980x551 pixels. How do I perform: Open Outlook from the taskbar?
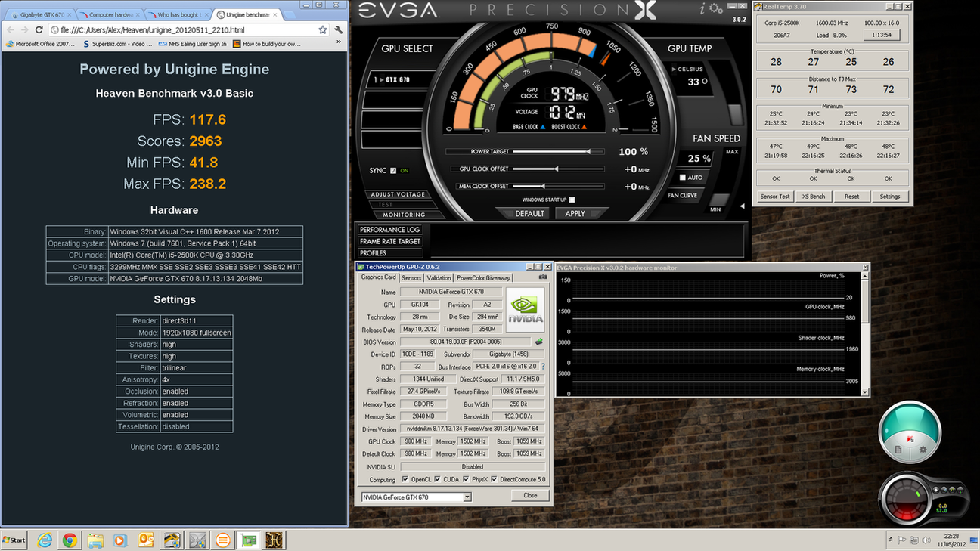point(146,540)
